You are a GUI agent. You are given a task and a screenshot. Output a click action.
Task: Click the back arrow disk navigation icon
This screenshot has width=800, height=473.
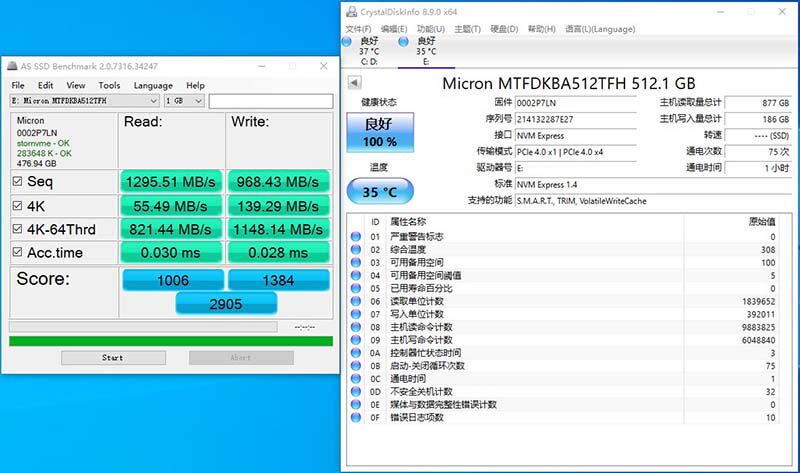tap(355, 83)
